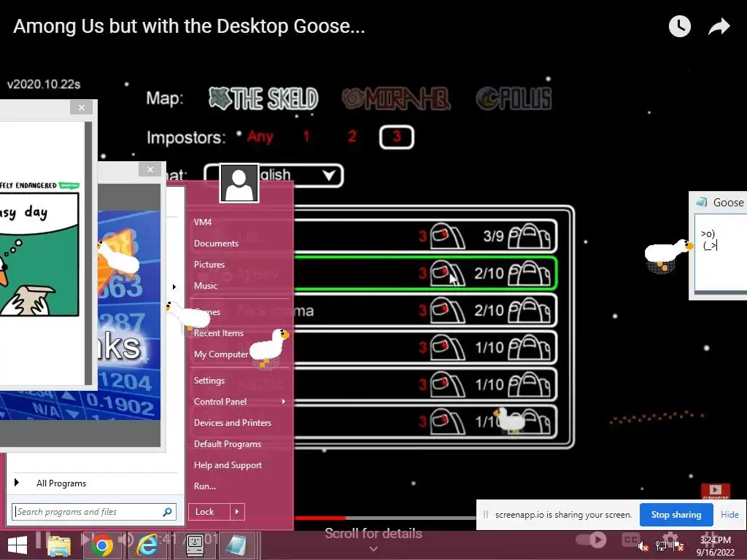Viewport: 747px width, 560px height.
Task: Click the crewmates icon in 2/10 highlighted row
Action: [x=529, y=273]
